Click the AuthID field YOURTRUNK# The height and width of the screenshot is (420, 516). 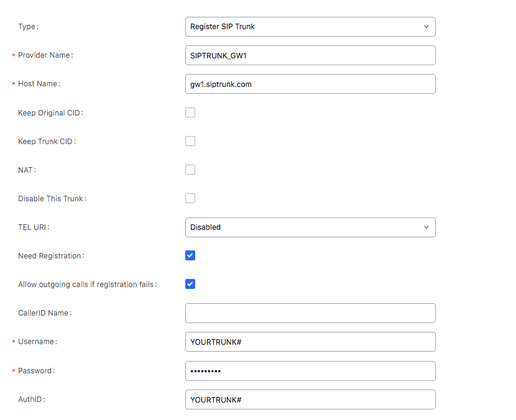click(x=310, y=399)
